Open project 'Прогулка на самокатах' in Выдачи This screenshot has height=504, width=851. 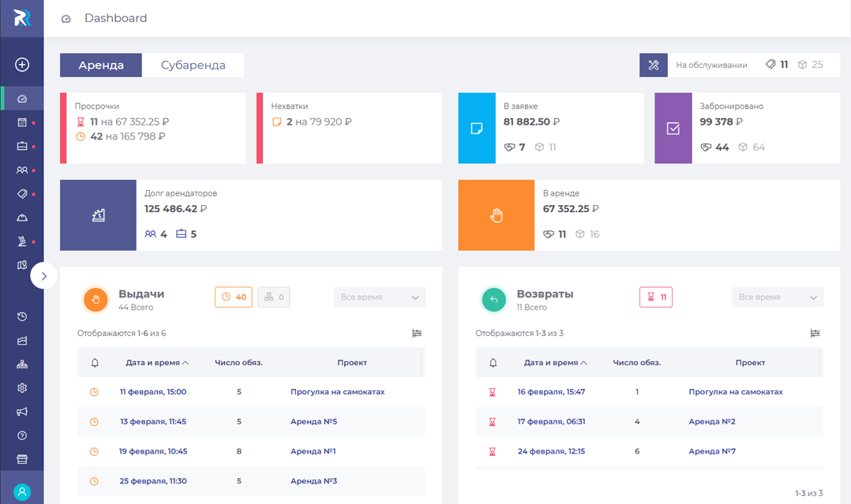(x=337, y=392)
